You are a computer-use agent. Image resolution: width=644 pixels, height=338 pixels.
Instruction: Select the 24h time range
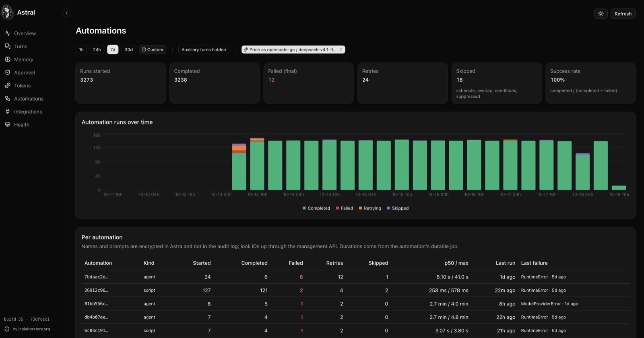(x=97, y=49)
